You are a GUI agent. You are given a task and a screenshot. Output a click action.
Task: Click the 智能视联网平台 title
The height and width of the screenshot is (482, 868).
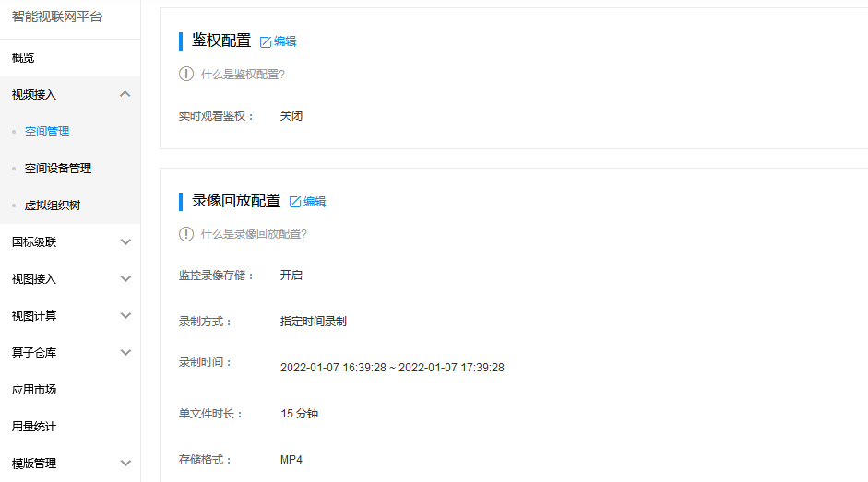pyautogui.click(x=57, y=17)
